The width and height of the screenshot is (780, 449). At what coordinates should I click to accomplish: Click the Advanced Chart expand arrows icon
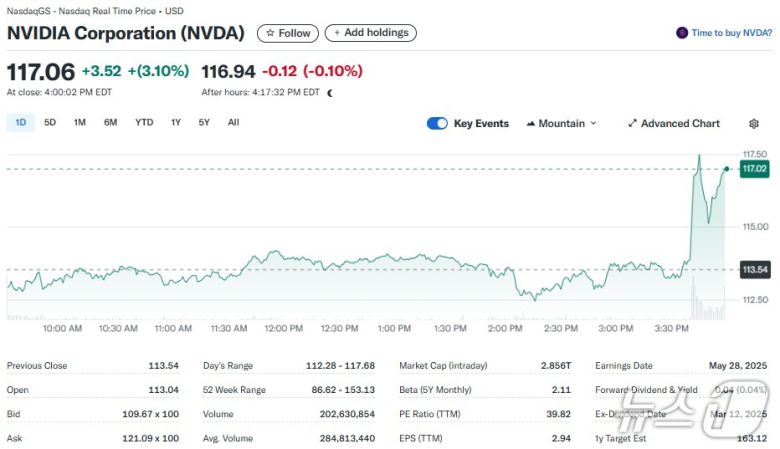[632, 124]
